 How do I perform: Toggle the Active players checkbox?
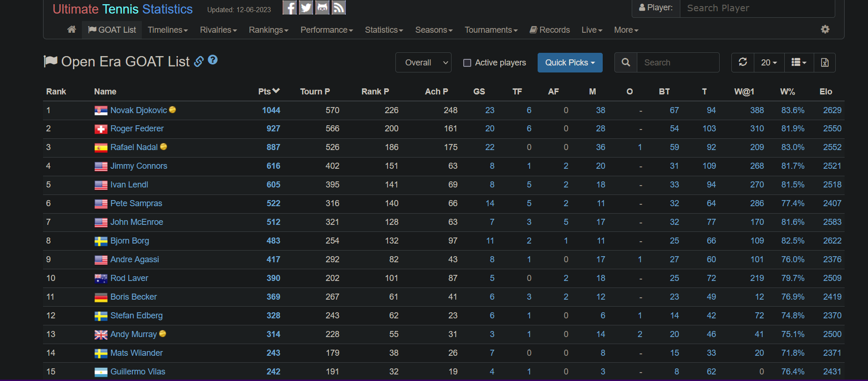467,63
